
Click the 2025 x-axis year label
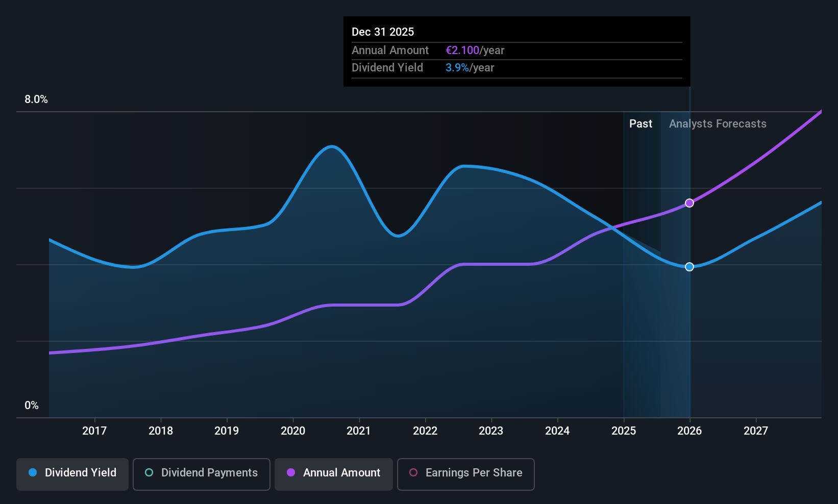(x=624, y=431)
